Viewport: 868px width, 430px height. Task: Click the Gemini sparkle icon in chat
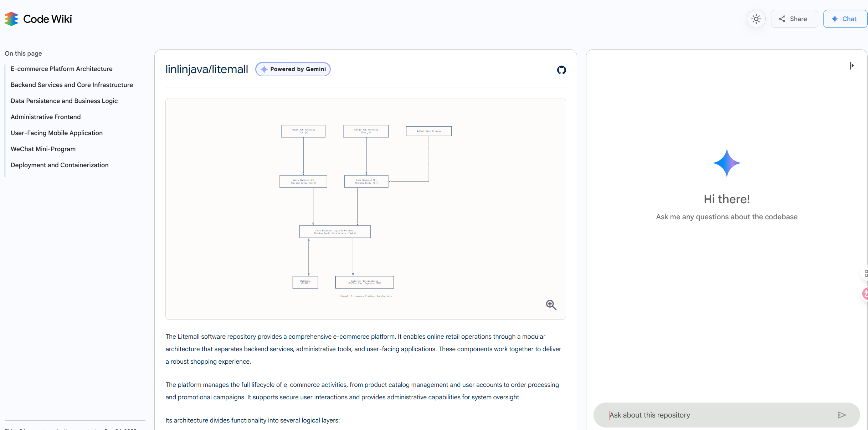click(726, 163)
